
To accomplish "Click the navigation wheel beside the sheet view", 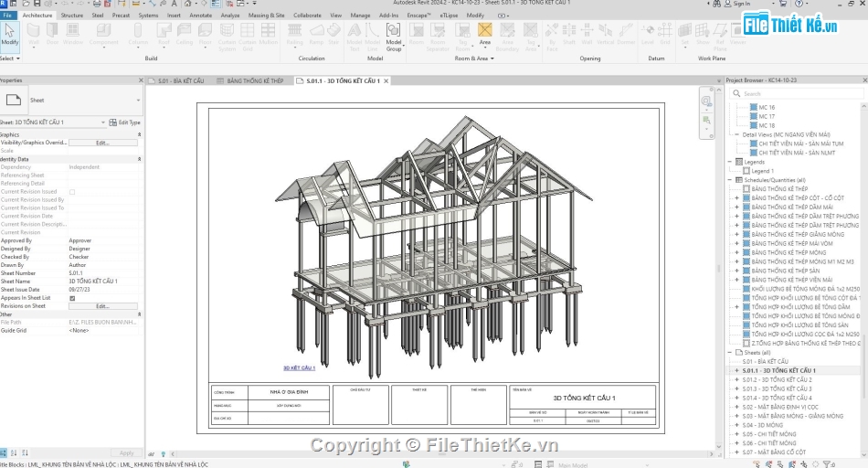I will tap(706, 101).
